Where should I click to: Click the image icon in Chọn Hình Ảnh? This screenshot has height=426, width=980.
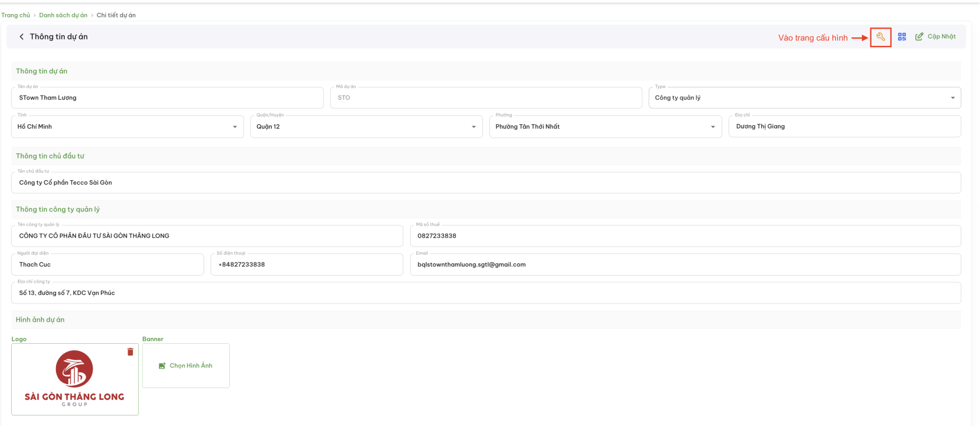pyautogui.click(x=162, y=366)
